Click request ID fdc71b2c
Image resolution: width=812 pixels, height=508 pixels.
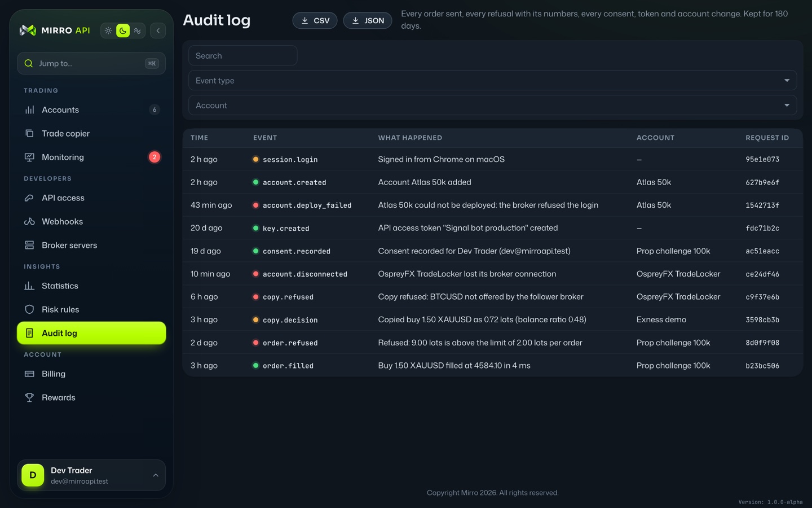click(x=762, y=228)
